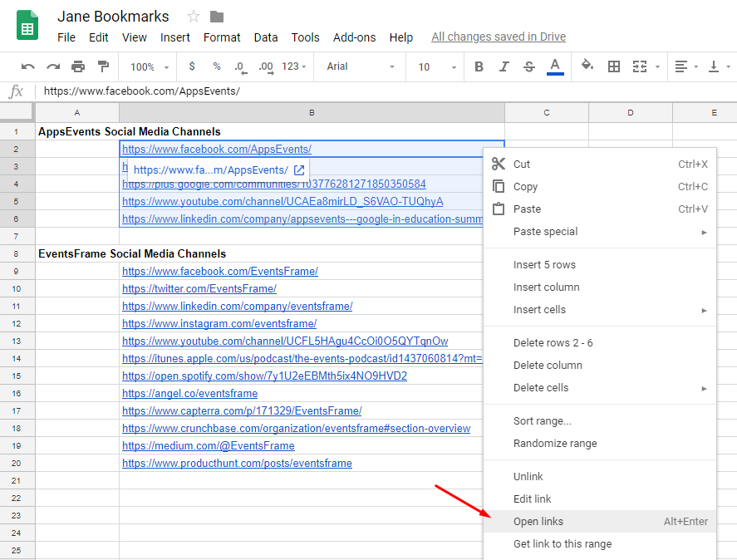Choose Open links
Viewport: 737px width, 560px height.
click(600, 522)
